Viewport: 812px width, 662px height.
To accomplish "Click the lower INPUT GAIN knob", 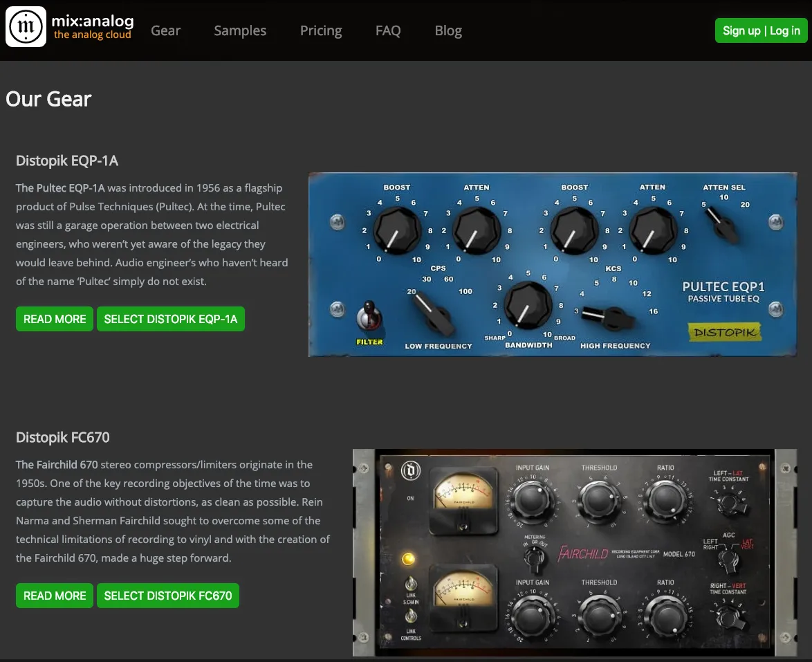I will (533, 616).
